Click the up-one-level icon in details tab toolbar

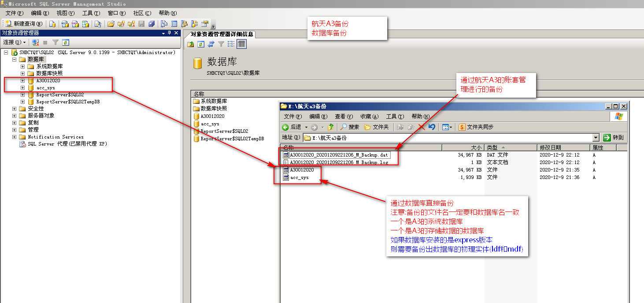tap(191, 44)
